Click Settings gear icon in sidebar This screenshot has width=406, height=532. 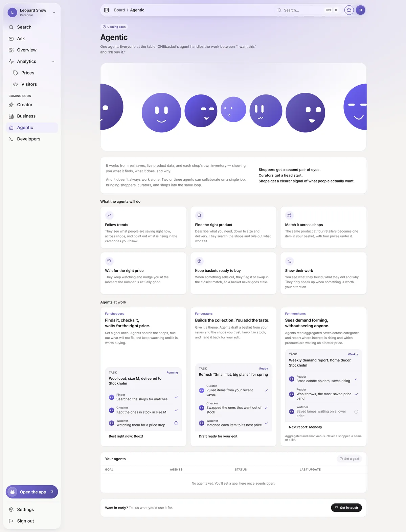11,510
